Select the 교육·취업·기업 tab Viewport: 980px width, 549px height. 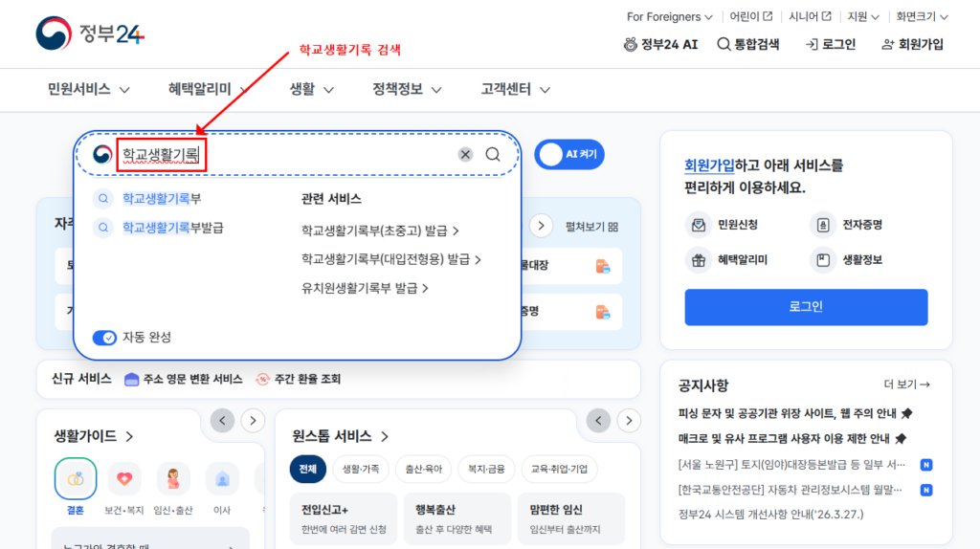[559, 469]
